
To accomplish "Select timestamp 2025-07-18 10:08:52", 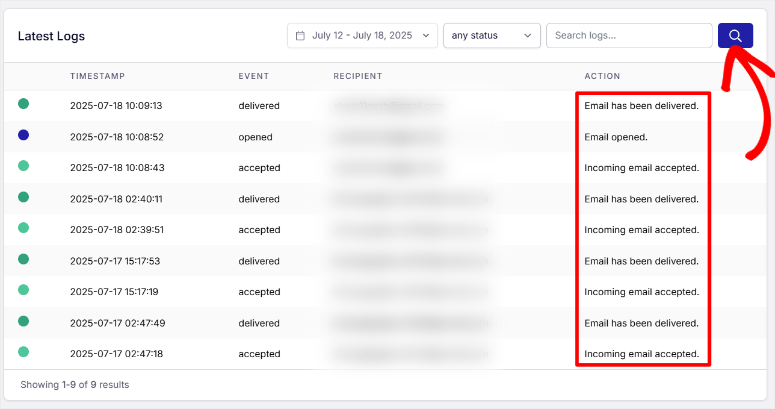I will pyautogui.click(x=117, y=137).
